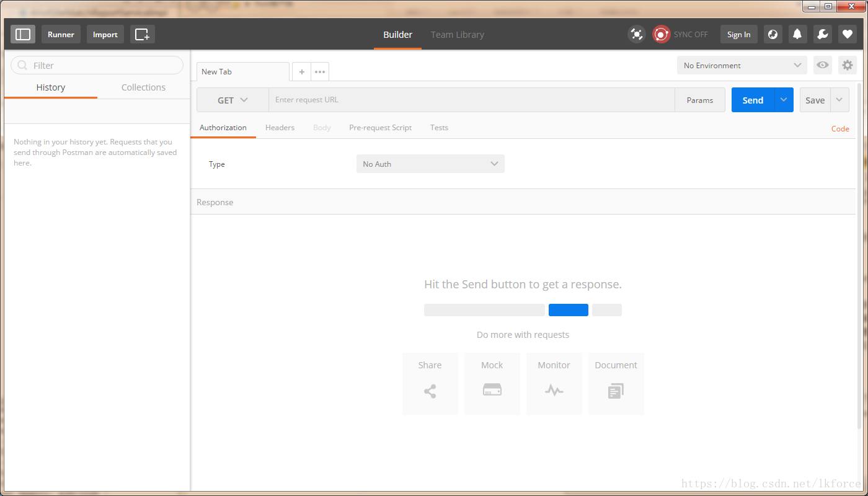868x496 pixels.
Task: Click the red sync status icon
Action: click(662, 34)
